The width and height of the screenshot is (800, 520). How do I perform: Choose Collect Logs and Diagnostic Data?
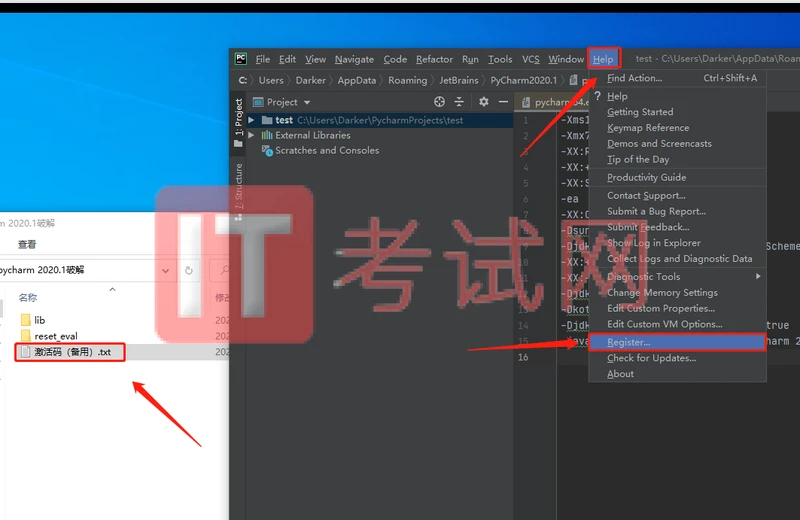point(678,259)
